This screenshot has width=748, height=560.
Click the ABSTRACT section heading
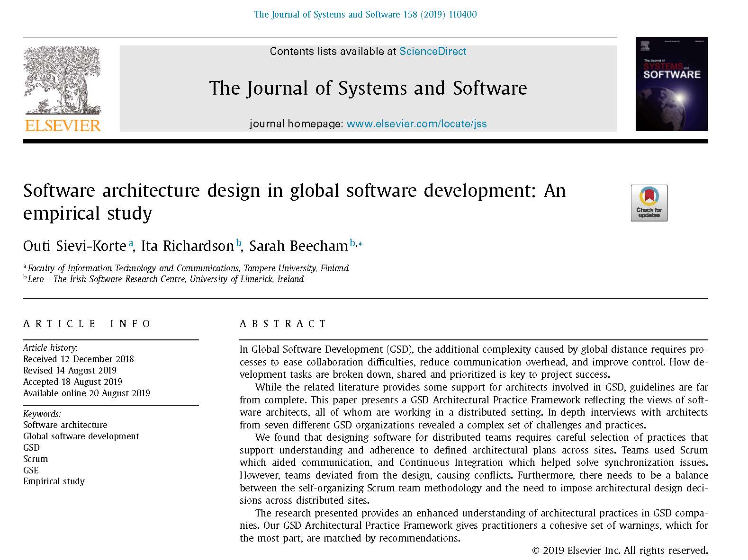point(283,324)
